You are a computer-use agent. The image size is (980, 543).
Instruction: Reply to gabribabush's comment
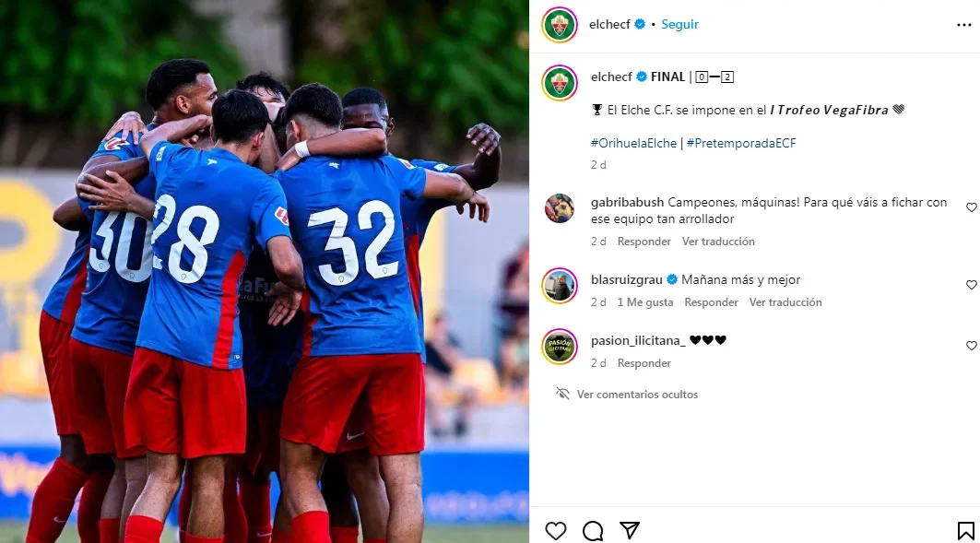tap(643, 242)
